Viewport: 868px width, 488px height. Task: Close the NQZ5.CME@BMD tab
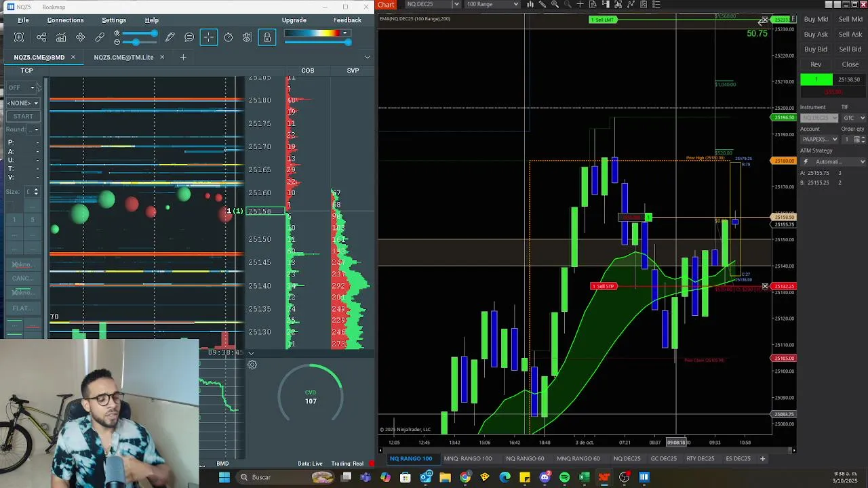73,58
